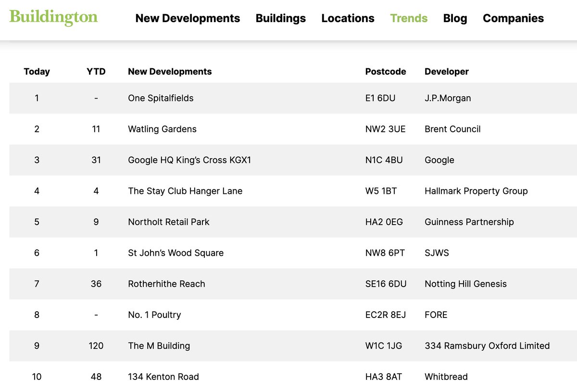The height and width of the screenshot is (392, 577).
Task: Open the Buildington logo homepage link
Action: tap(53, 17)
